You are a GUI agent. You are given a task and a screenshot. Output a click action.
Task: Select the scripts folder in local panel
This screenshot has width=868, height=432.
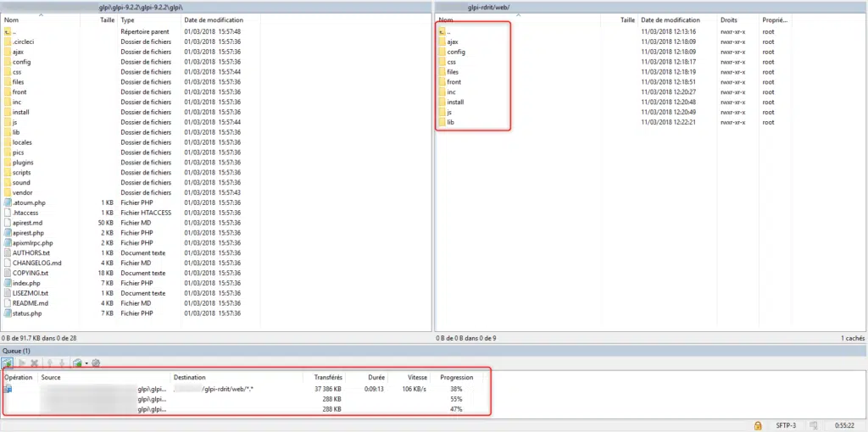click(x=21, y=173)
